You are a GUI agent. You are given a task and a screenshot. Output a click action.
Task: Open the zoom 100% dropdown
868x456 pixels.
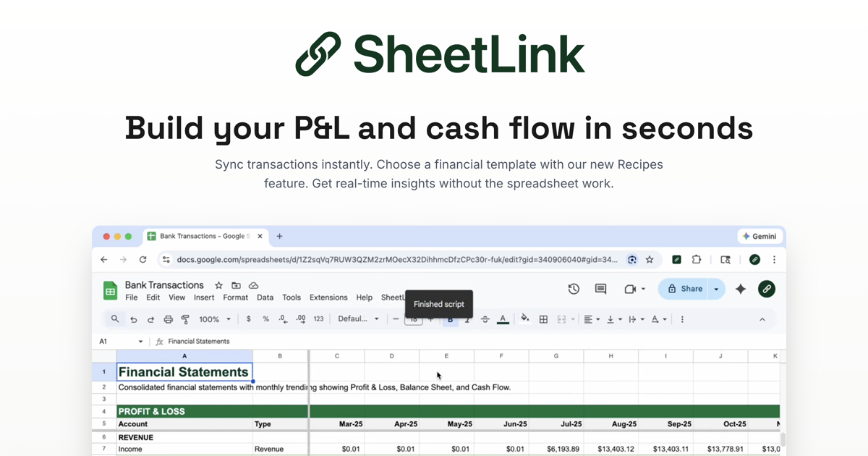pos(215,319)
